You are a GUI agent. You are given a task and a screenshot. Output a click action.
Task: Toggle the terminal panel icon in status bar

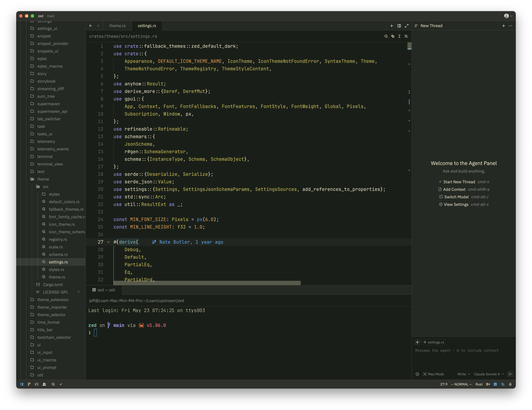495,384
